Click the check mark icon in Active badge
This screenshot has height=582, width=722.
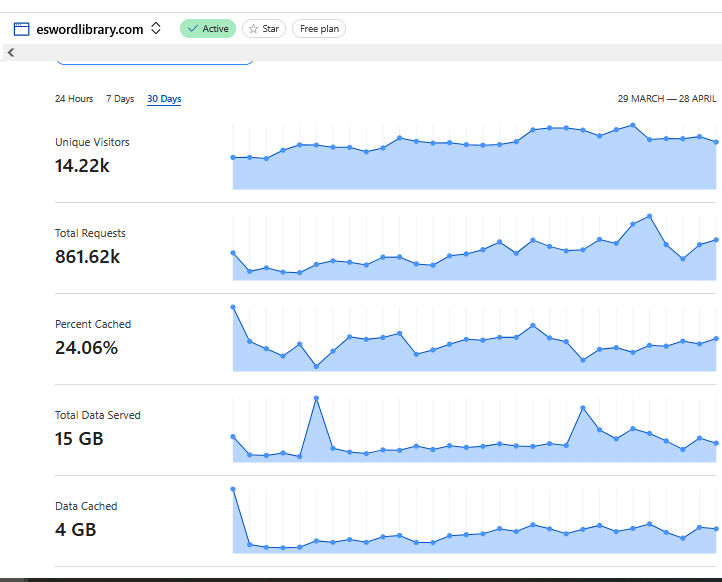(x=193, y=29)
